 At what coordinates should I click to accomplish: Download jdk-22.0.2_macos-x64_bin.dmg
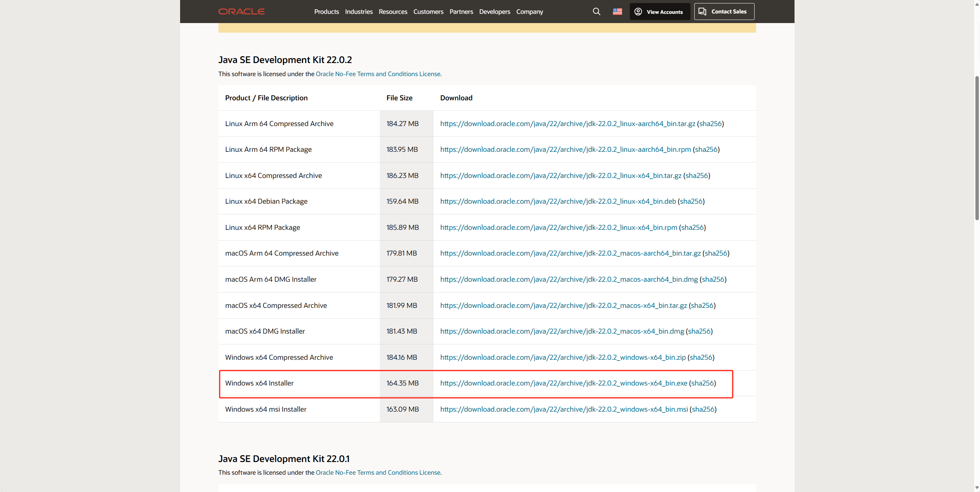(x=562, y=331)
